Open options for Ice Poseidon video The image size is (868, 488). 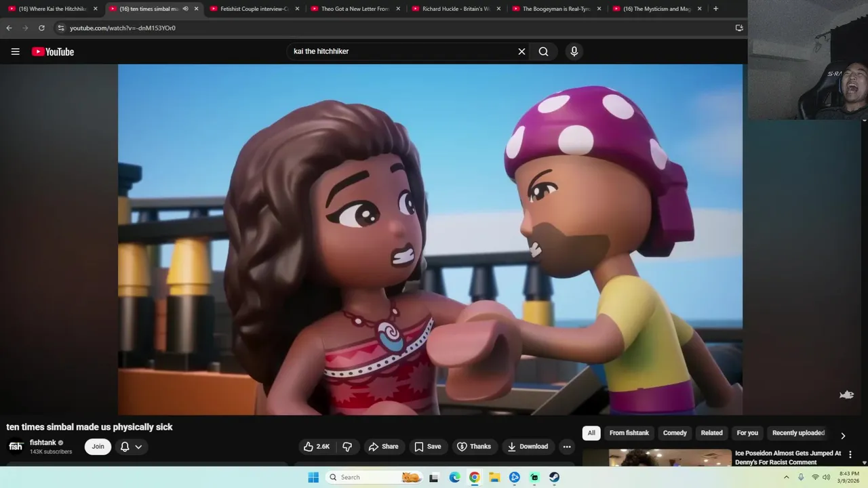(x=850, y=455)
